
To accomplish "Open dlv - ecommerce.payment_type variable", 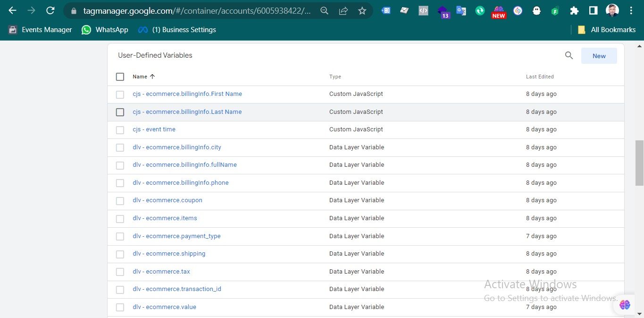I will (176, 236).
